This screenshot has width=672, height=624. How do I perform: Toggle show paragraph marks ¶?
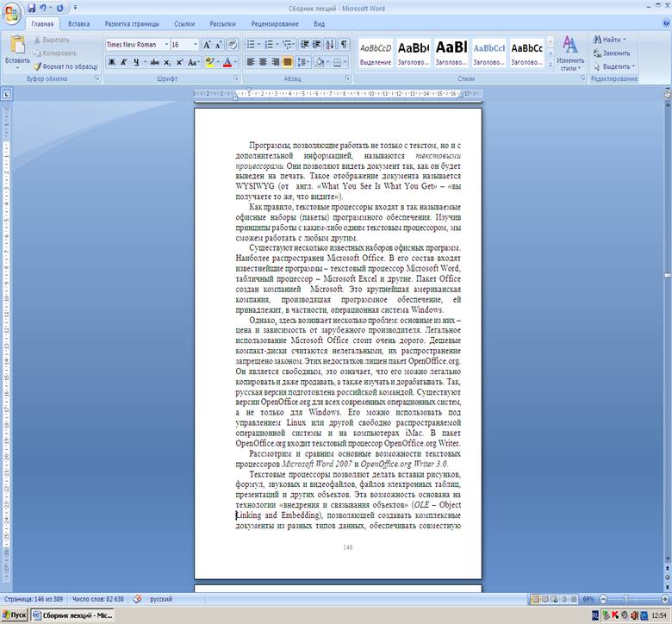[x=344, y=45]
